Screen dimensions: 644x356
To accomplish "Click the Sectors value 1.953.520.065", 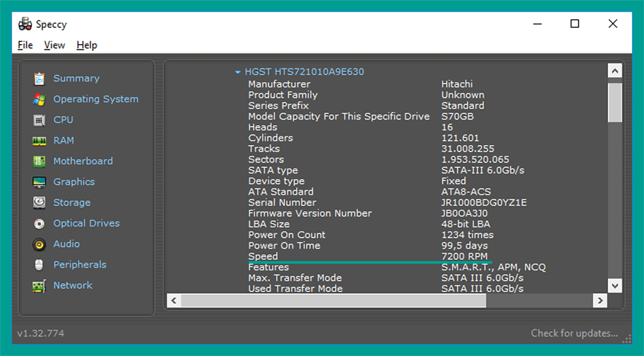I will [x=475, y=159].
